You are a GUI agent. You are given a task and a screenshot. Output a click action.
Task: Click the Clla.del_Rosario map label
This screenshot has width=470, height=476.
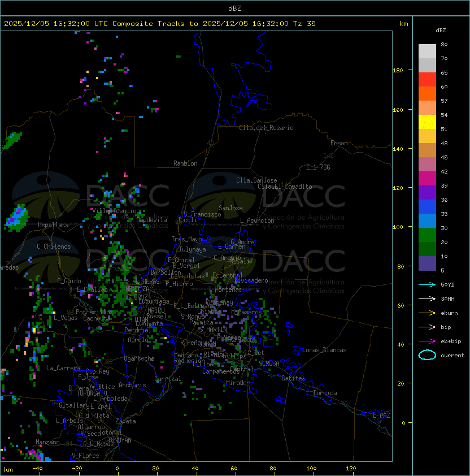point(266,128)
